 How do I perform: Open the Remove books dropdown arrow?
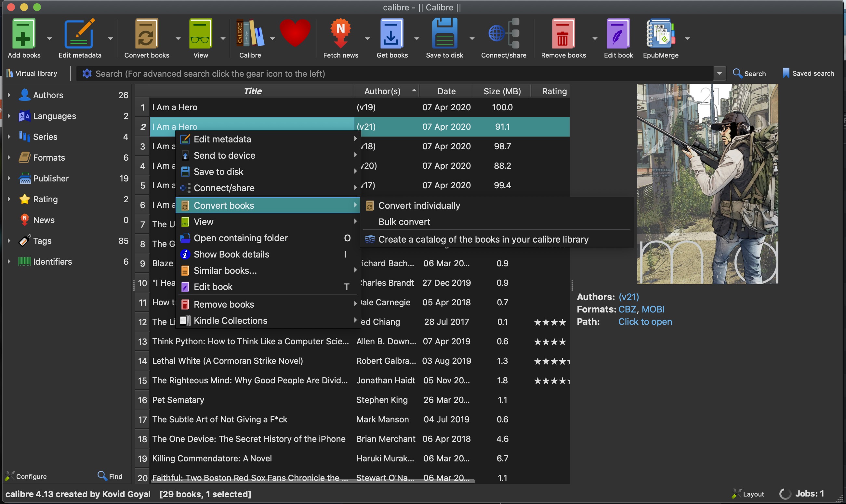point(595,38)
